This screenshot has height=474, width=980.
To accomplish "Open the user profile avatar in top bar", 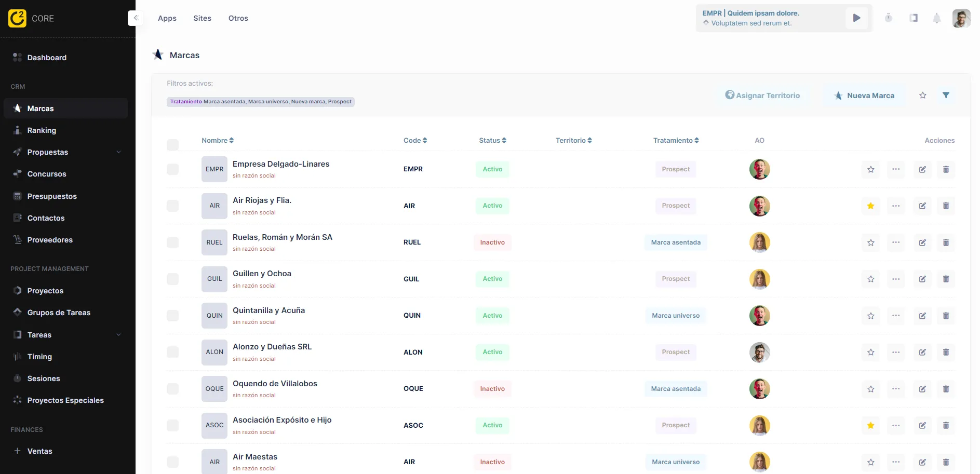I will 961,19.
